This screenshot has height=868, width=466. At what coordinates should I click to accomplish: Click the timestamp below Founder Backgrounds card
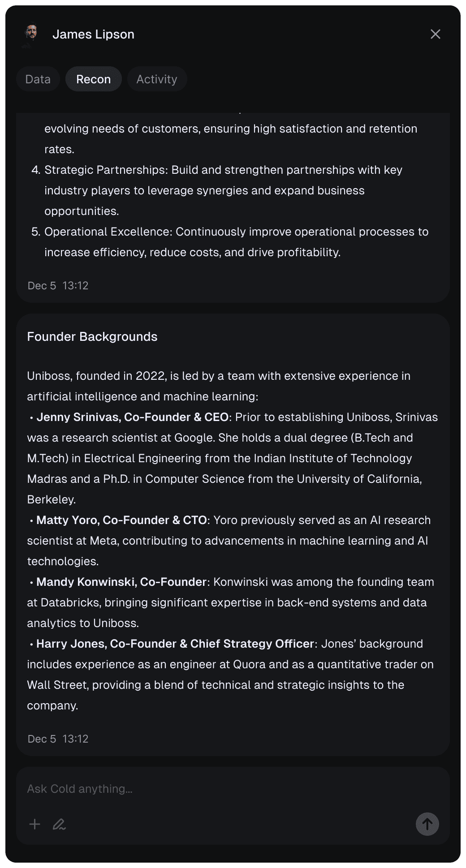pos(58,739)
